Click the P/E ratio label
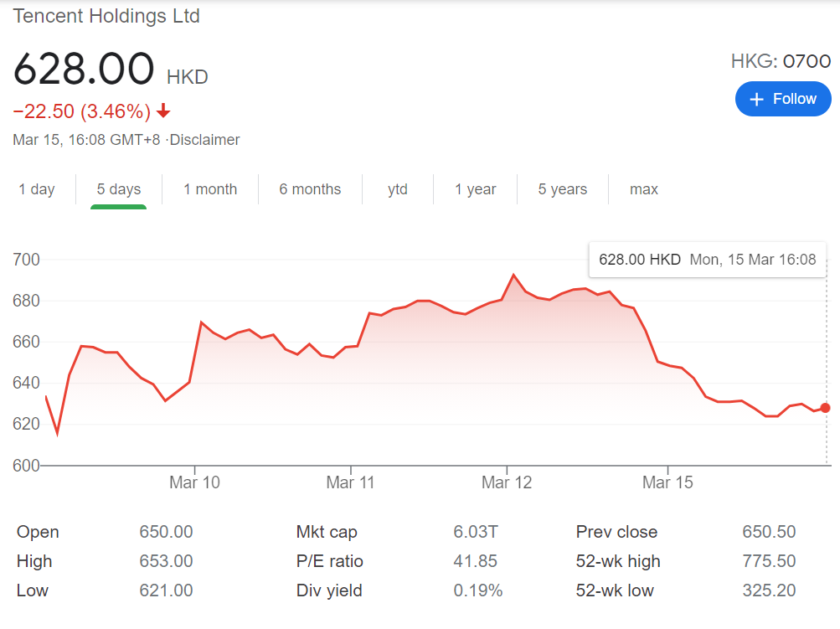The height and width of the screenshot is (629, 840). click(x=329, y=561)
